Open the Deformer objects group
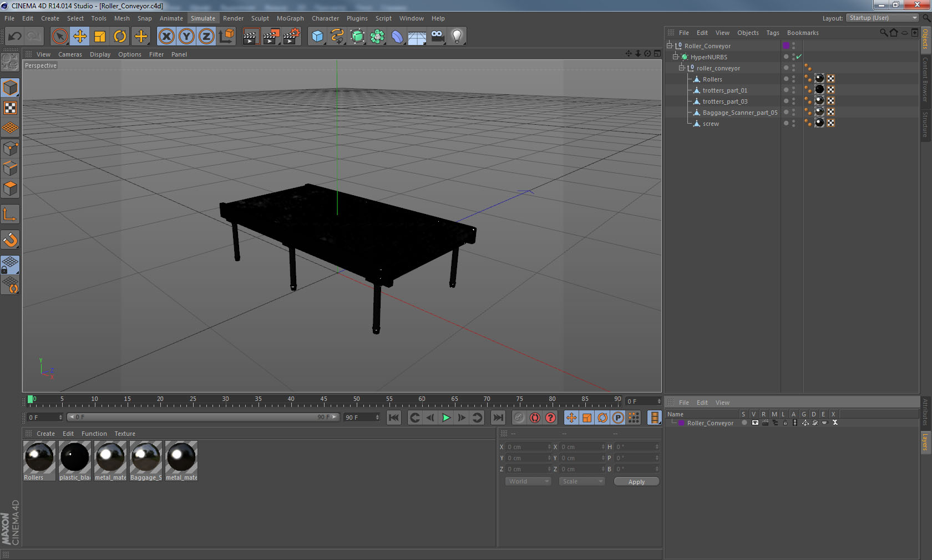Image resolution: width=932 pixels, height=560 pixels. pos(397,37)
